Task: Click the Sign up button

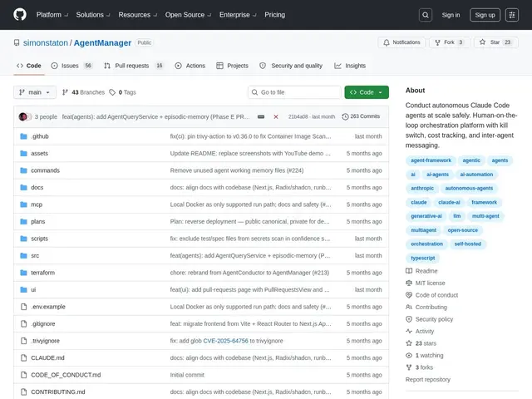Action: coord(485,15)
